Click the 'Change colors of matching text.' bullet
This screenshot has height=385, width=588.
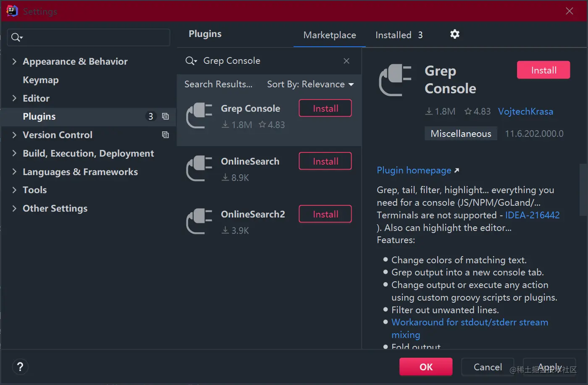coord(459,260)
